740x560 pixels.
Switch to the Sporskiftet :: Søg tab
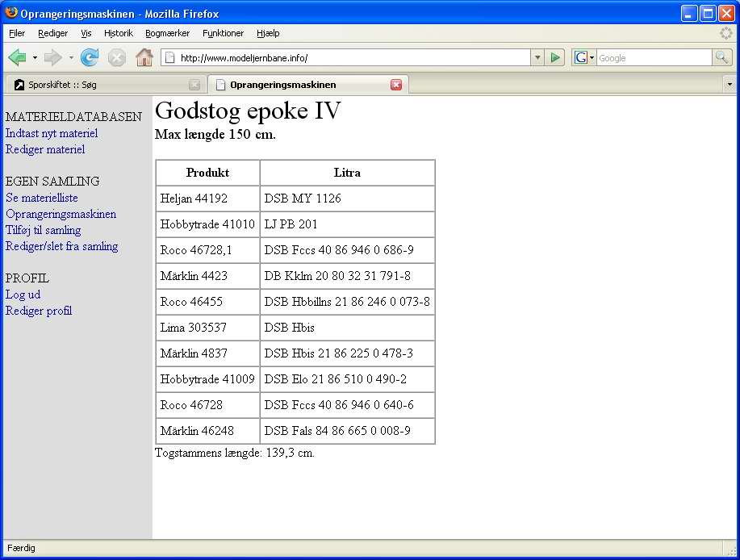tap(106, 85)
